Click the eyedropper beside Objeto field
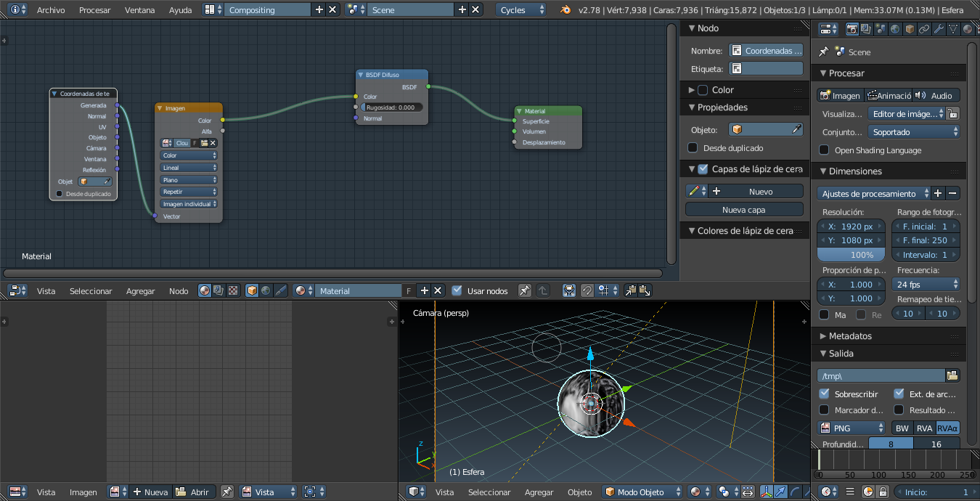980x501 pixels. pos(796,130)
